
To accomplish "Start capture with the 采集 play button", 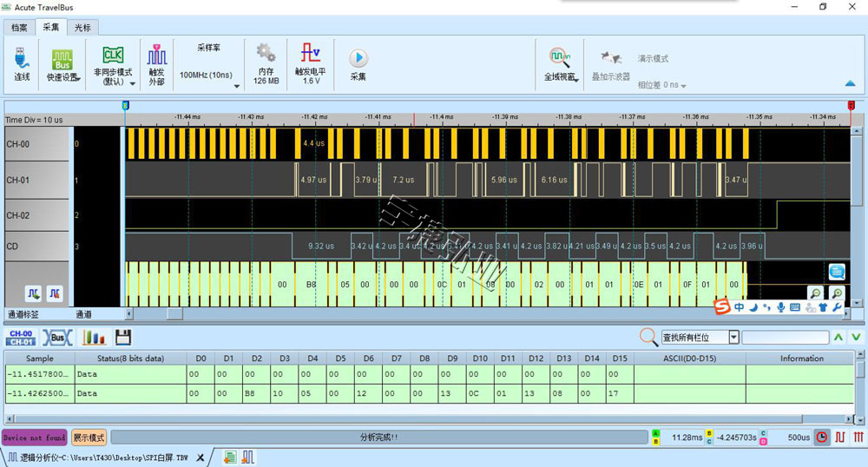I will pos(358,57).
